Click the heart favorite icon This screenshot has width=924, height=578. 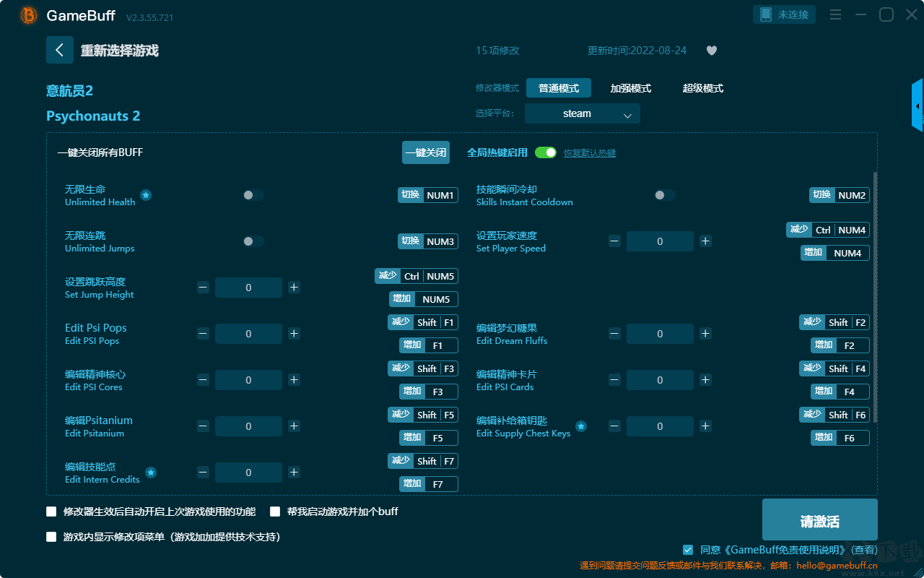[712, 51]
